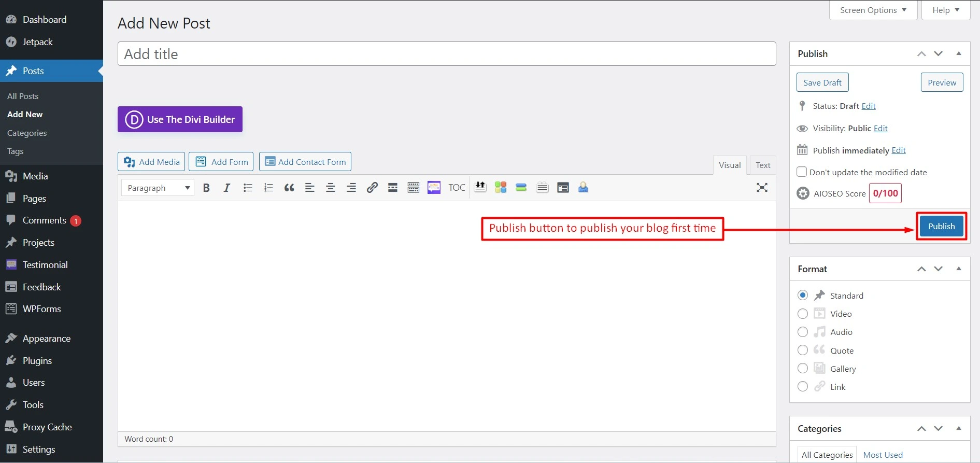This screenshot has width=980, height=463.
Task: Click the blue and green bars icon
Action: pos(521,188)
